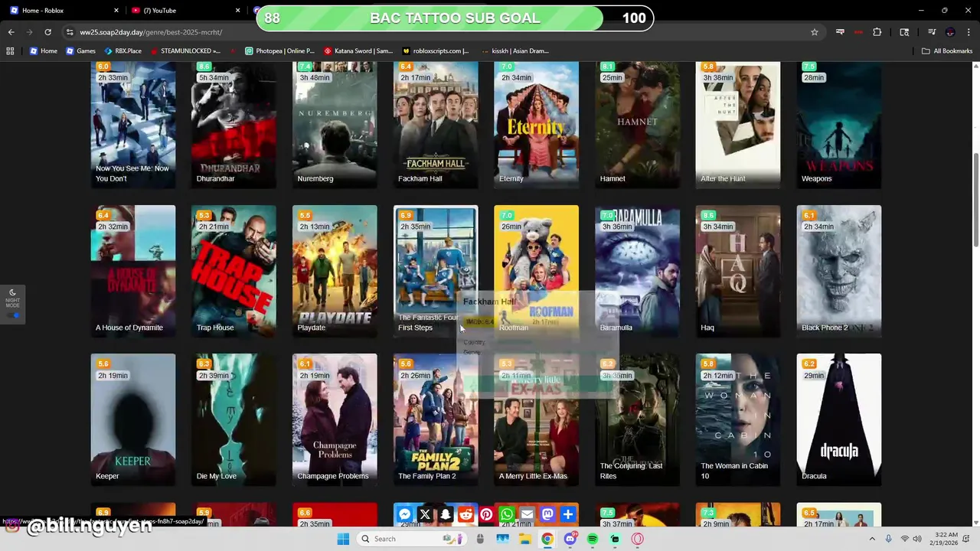
Task: Share via the WhatsApp icon
Action: click(507, 514)
